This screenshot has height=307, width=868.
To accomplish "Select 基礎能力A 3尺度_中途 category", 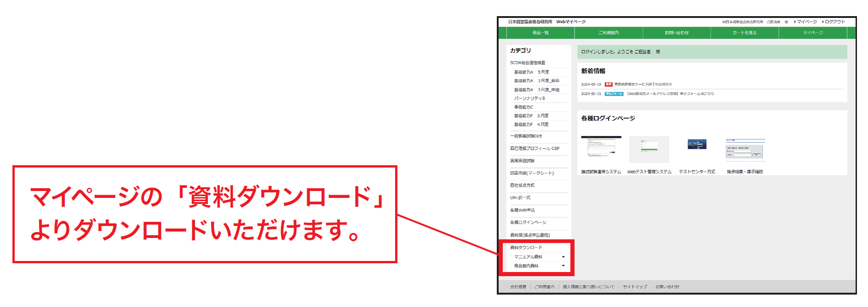I will tap(537, 90).
